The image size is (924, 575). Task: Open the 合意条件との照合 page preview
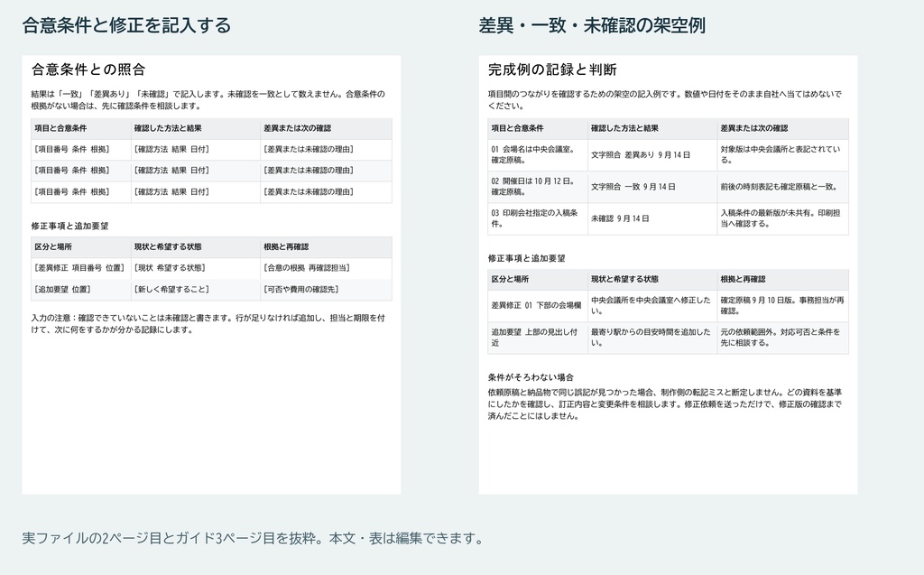click(x=211, y=274)
